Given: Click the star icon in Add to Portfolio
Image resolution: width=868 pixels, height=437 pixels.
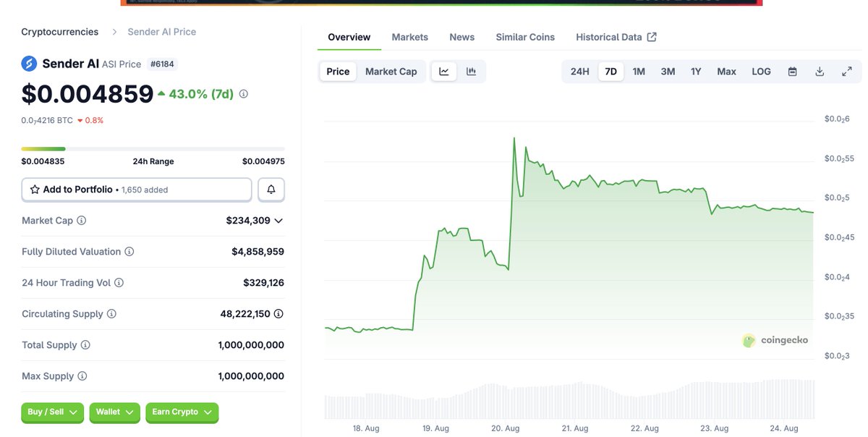Looking at the screenshot, I should click(35, 190).
